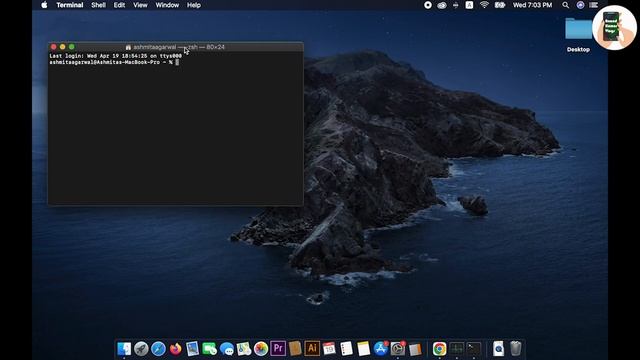Open the Apple menu

point(44,5)
